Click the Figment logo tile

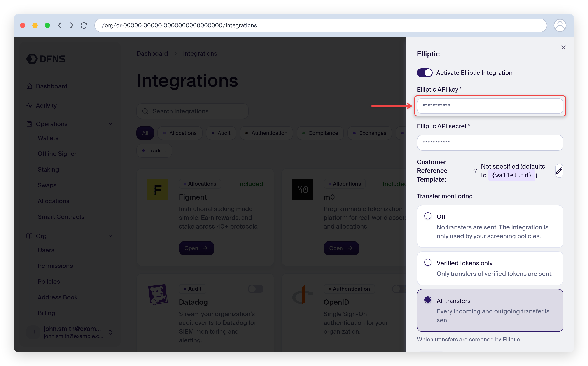[x=158, y=190]
